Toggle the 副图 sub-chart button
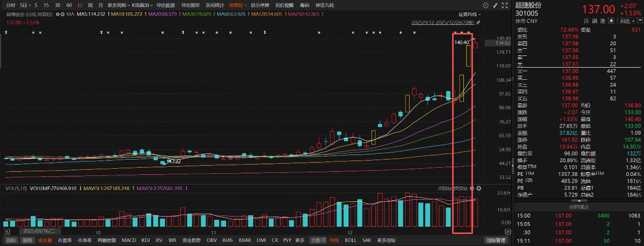 click(27, 240)
